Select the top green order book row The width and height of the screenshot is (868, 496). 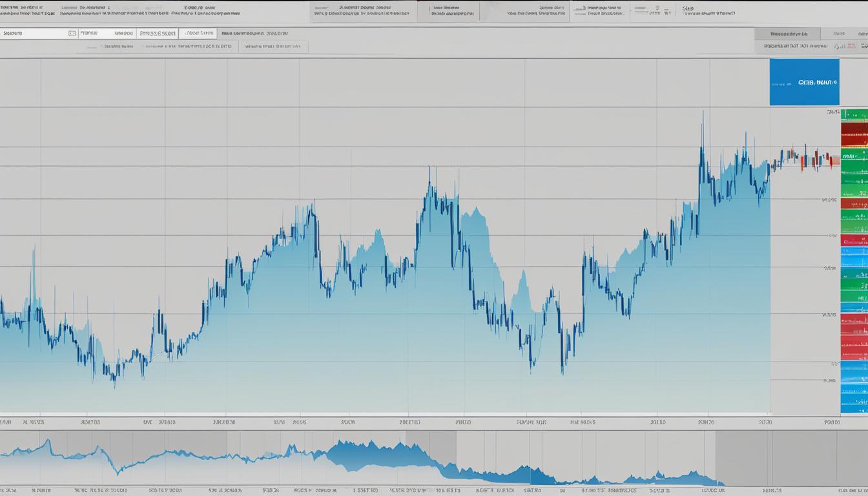tap(854, 116)
